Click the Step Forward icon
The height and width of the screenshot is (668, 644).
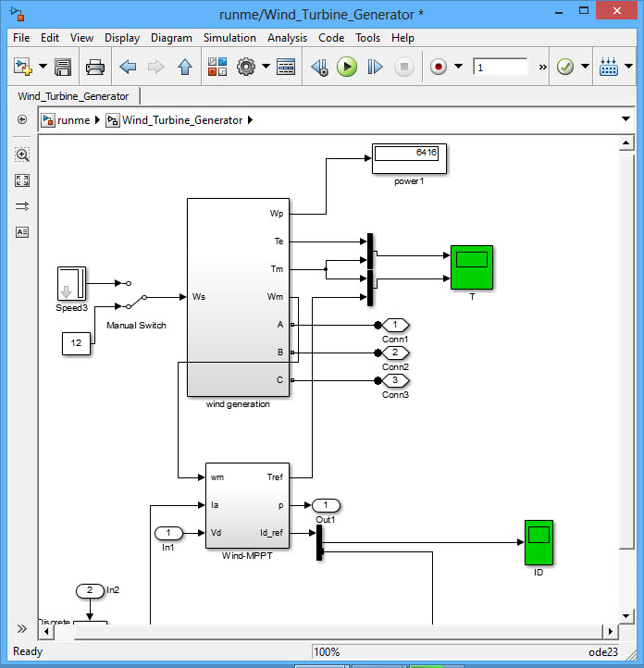(x=375, y=67)
